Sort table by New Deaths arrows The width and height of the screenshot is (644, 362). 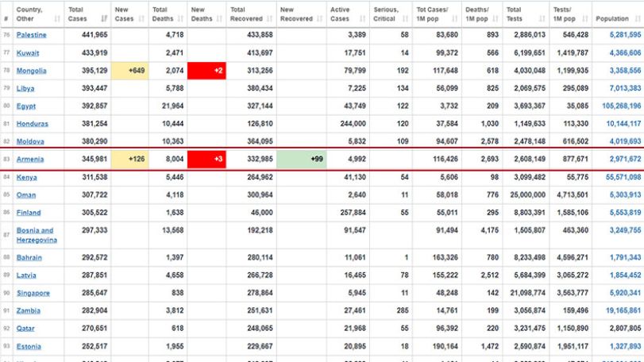click(x=219, y=19)
